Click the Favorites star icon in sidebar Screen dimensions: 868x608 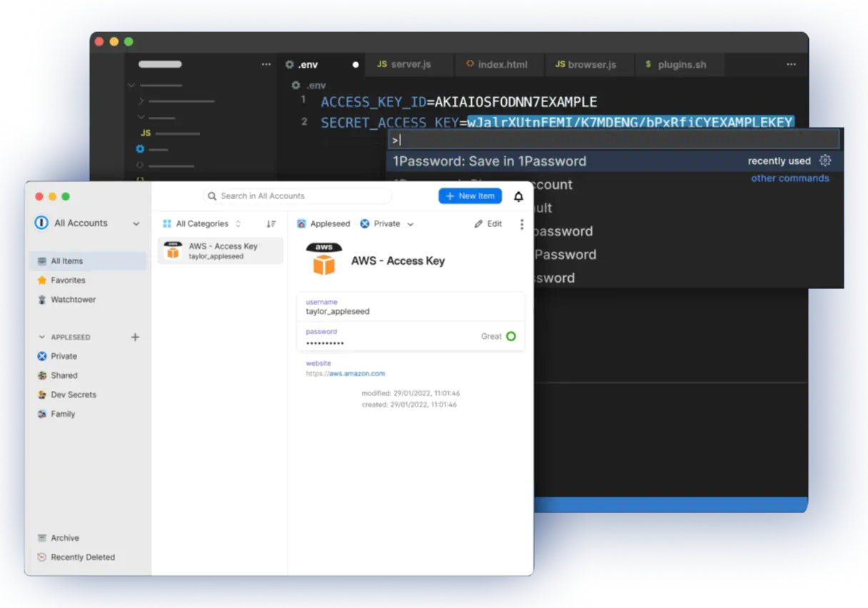(42, 280)
